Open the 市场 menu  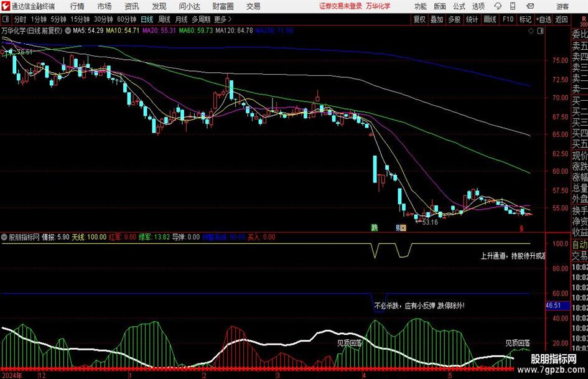click(x=105, y=6)
